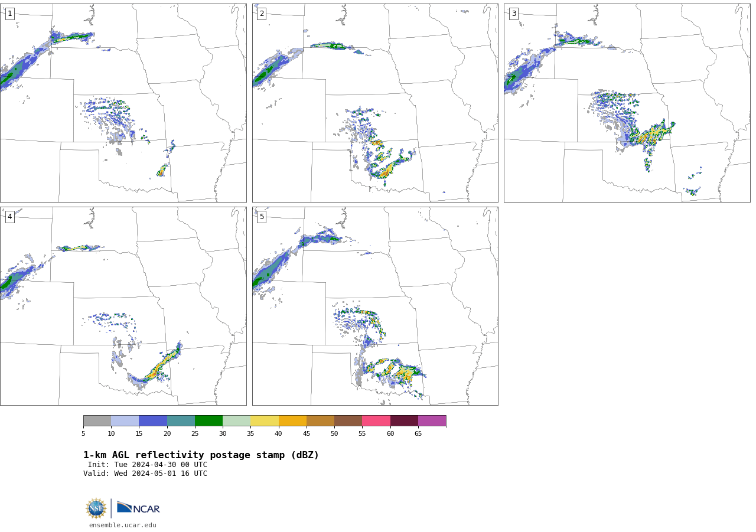Click the 'Init: Tue 2024-04-30 00 UTC' text
This screenshot has width=756, height=532.
pyautogui.click(x=148, y=465)
